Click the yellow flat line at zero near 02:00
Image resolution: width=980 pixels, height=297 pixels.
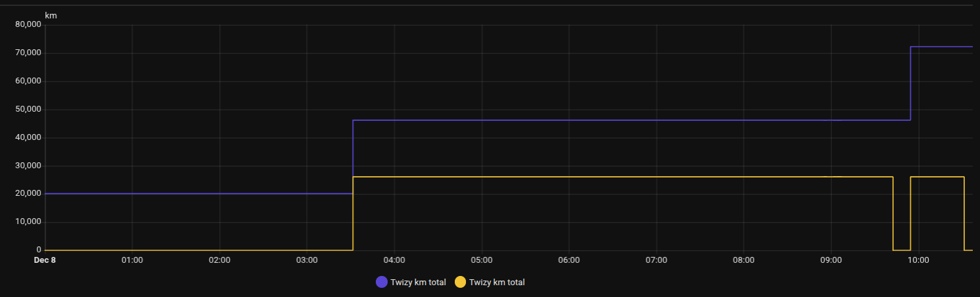[x=219, y=250]
